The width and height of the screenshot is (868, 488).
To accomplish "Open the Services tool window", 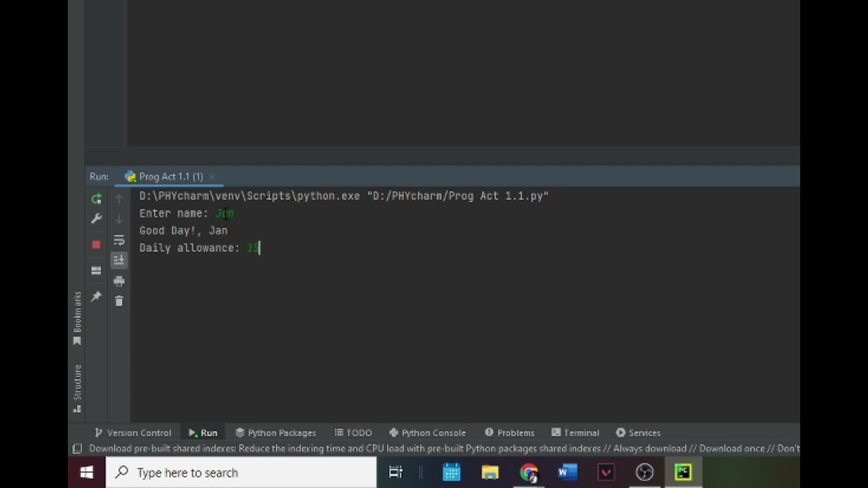I will coord(638,432).
